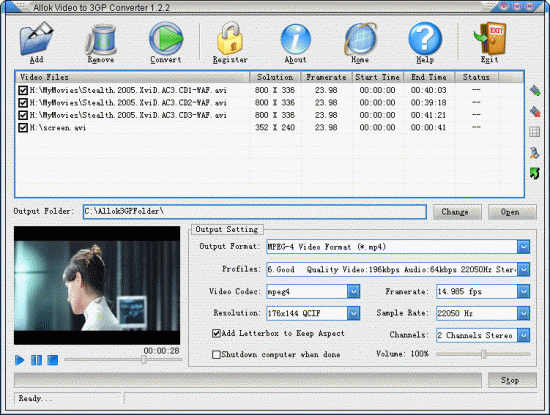Click the End Time value 00:39:18

coord(428,103)
